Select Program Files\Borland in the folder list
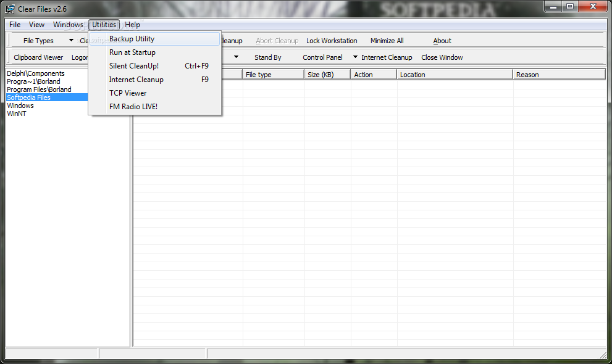This screenshot has width=612, height=364. [x=39, y=89]
